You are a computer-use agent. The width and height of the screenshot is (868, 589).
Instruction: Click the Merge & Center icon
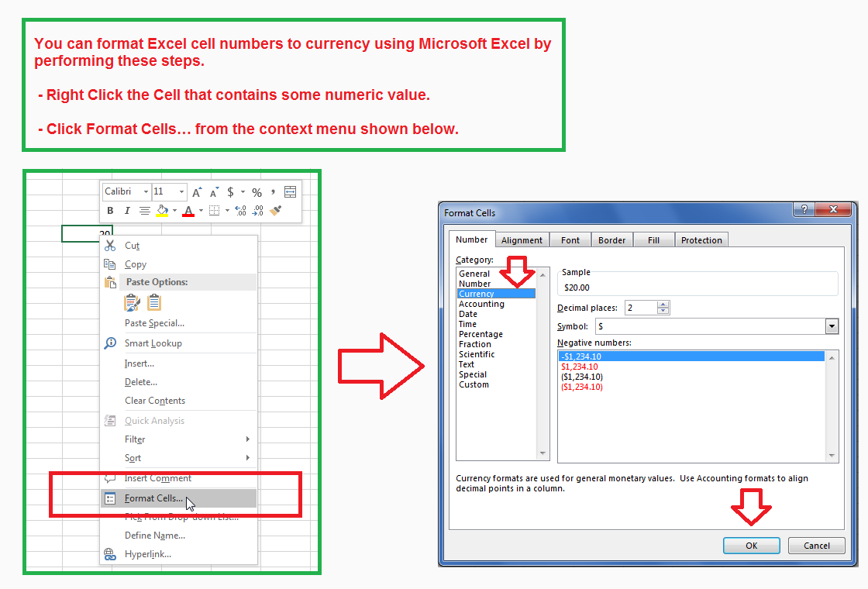pyautogui.click(x=290, y=192)
